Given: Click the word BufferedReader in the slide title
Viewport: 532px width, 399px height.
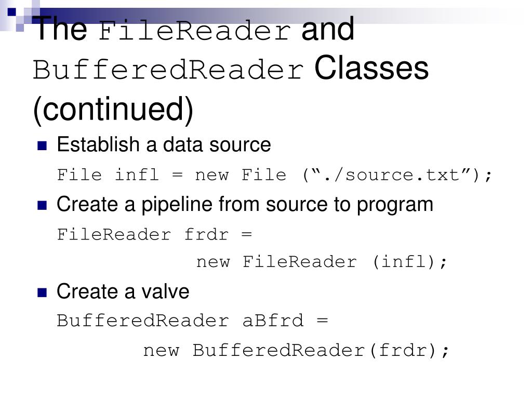Looking at the screenshot, I should tap(168, 70).
